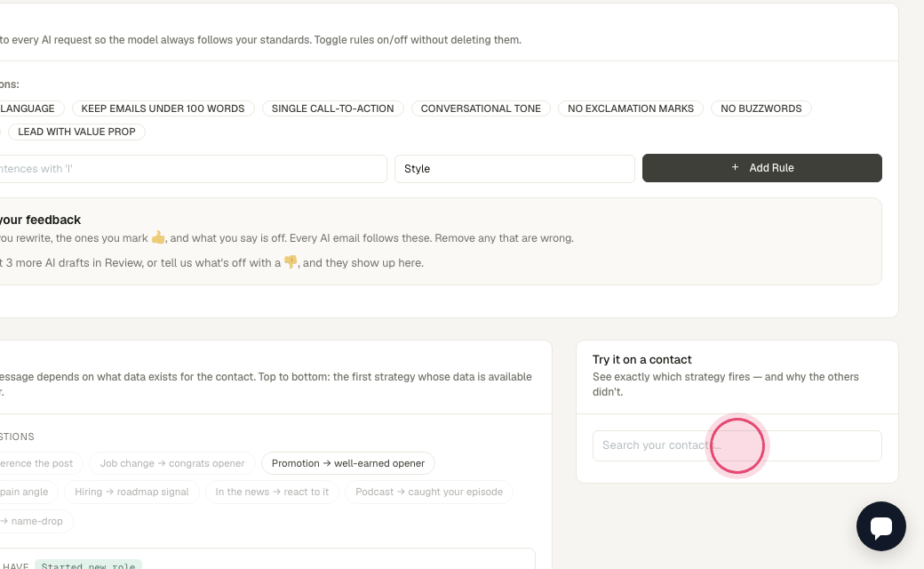Select In the news → react to it chip
This screenshot has width=924, height=569.
[x=272, y=492]
